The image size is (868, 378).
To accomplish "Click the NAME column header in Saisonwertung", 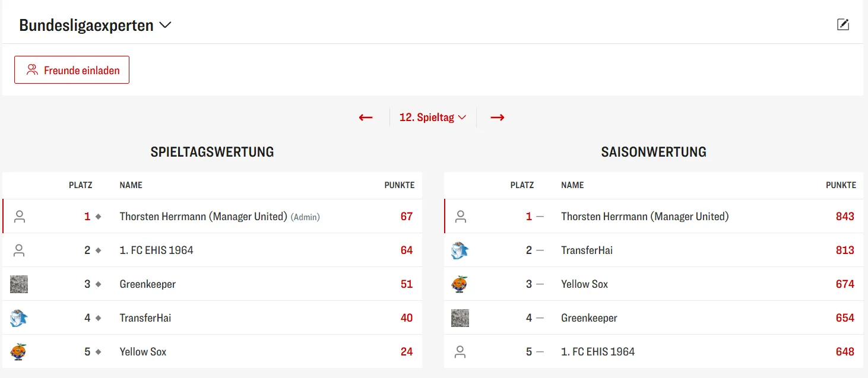I will click(572, 185).
